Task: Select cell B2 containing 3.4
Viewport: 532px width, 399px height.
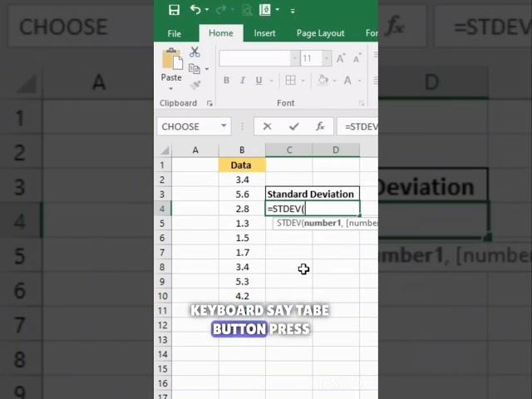Action: pos(242,180)
